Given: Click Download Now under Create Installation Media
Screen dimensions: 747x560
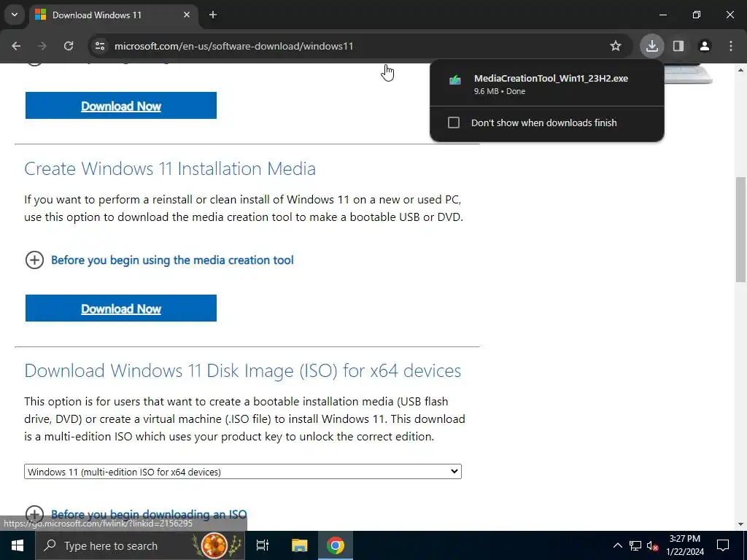Looking at the screenshot, I should click(x=121, y=308).
